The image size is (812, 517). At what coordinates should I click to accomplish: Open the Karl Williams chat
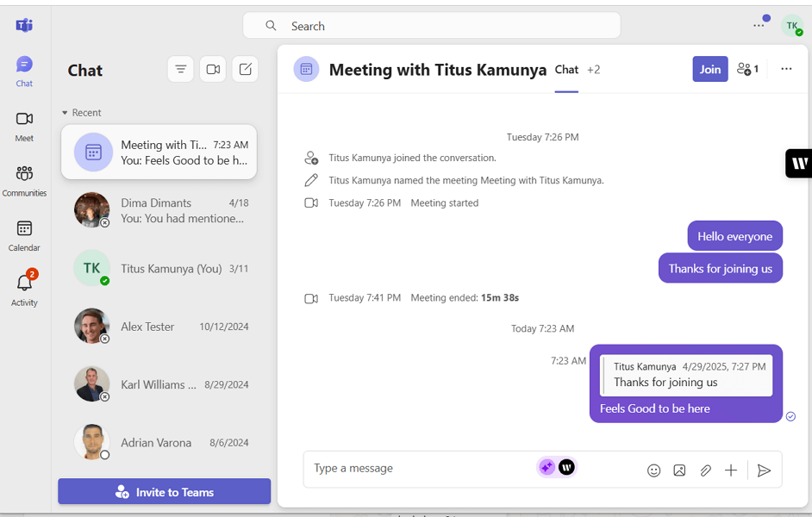tap(159, 384)
